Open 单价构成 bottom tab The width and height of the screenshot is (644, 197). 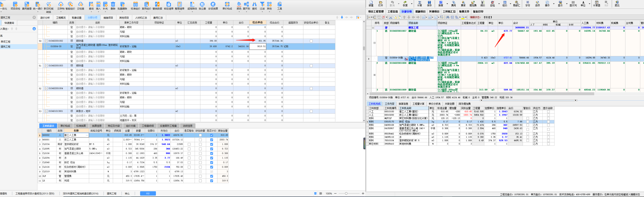65,126
